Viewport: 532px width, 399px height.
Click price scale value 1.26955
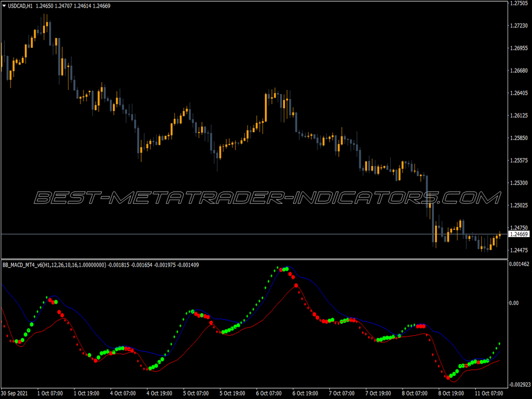pyautogui.click(x=519, y=48)
